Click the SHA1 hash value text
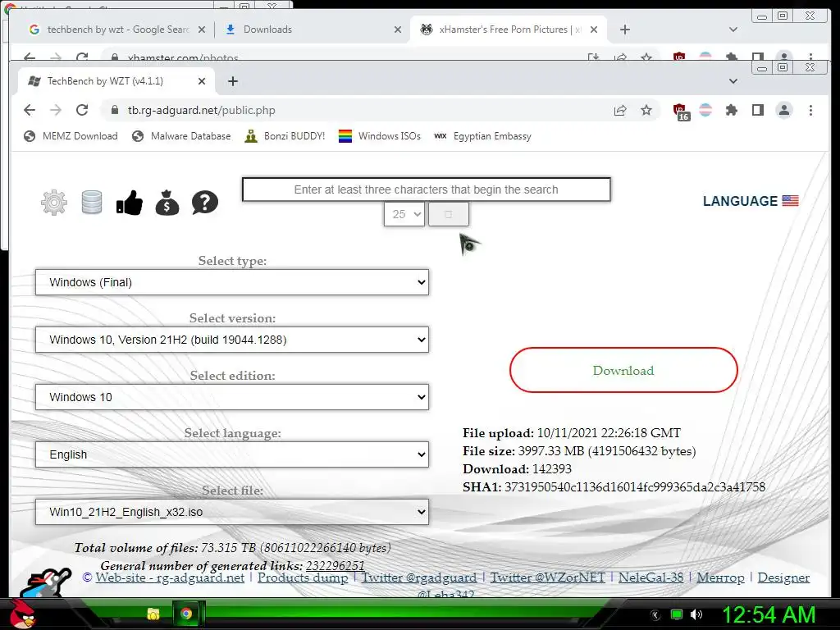The height and width of the screenshot is (630, 840). 635,487
